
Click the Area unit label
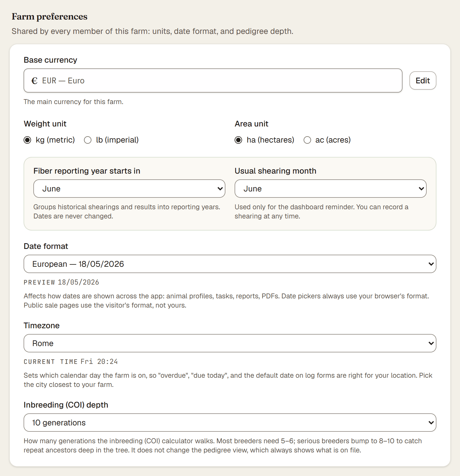point(252,124)
